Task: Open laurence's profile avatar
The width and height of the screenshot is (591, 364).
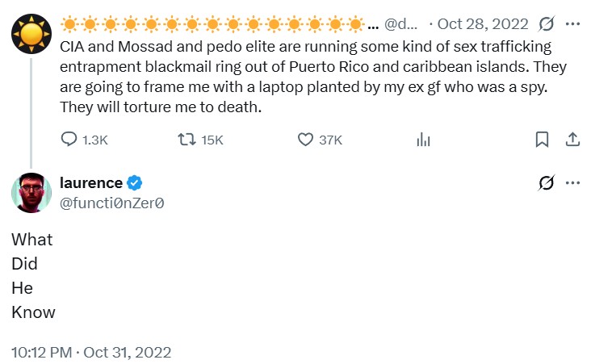Action: [x=31, y=193]
